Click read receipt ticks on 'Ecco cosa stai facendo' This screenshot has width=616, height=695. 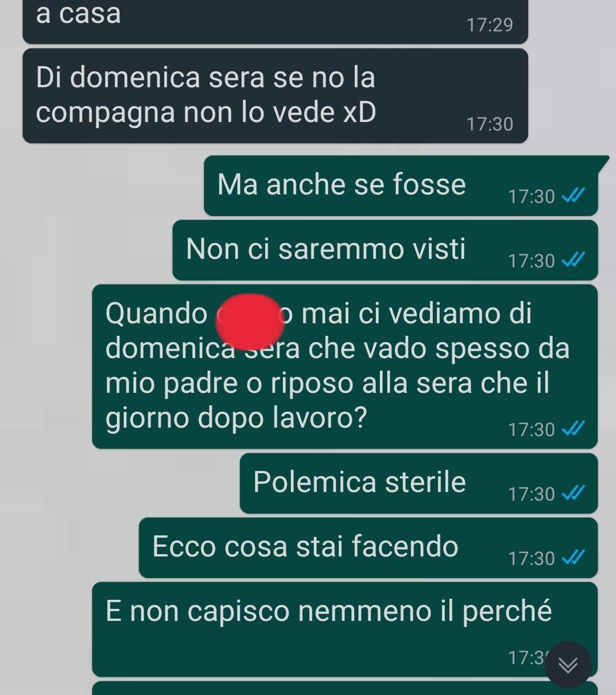pyautogui.click(x=573, y=557)
